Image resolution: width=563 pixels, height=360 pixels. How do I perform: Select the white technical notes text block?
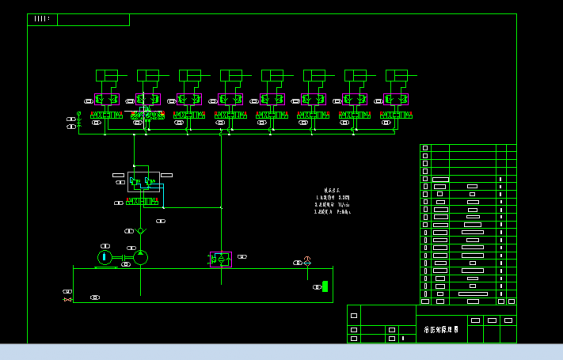(x=332, y=201)
